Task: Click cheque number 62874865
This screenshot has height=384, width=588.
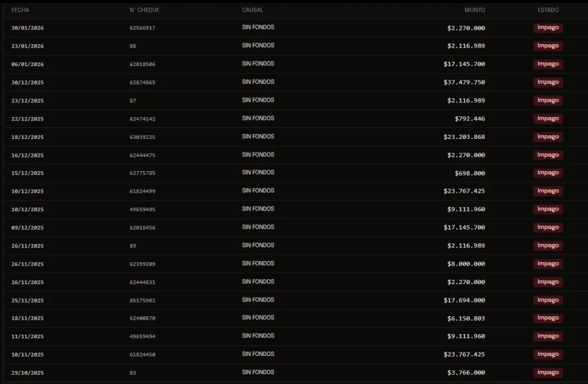Action: 142,83
